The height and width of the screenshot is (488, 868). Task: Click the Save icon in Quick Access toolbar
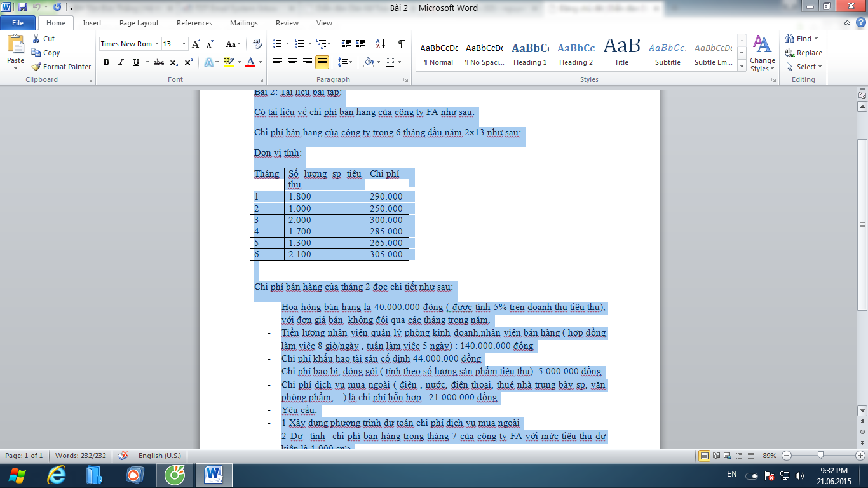pos(23,8)
